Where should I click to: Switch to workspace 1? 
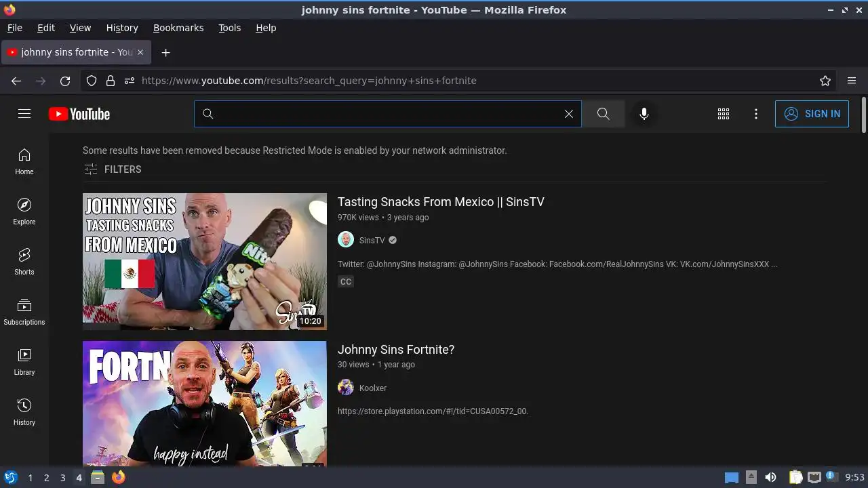[x=30, y=478]
